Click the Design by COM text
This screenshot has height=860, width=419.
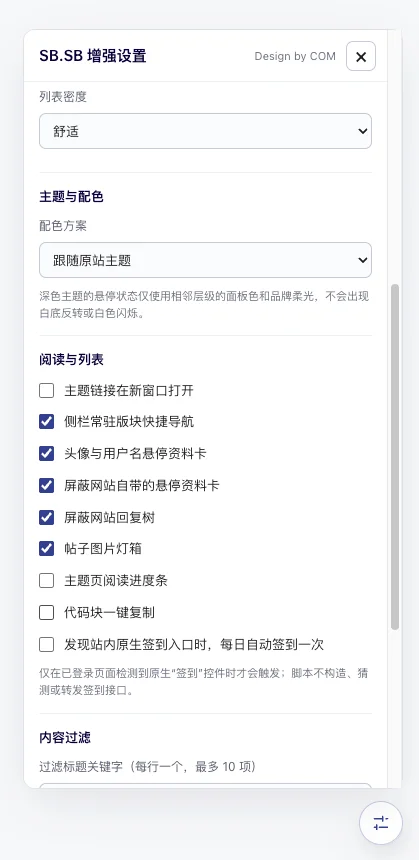(x=295, y=56)
